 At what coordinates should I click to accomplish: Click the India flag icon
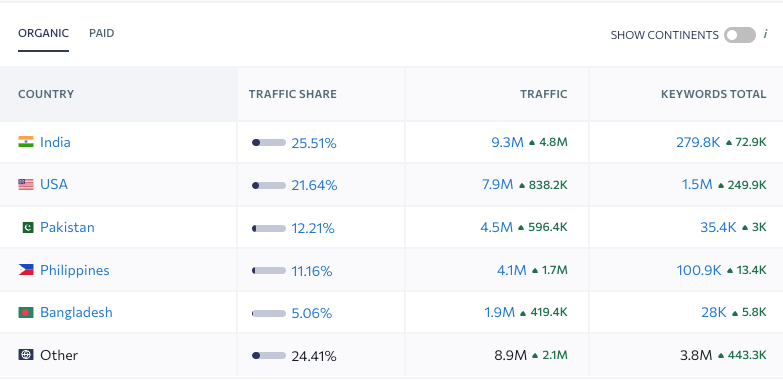[x=26, y=142]
